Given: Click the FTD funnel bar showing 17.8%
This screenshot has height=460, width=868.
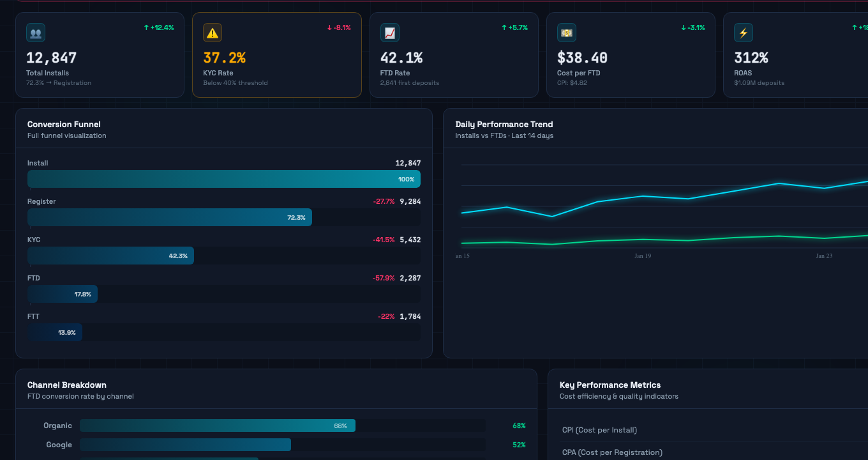Looking at the screenshot, I should coord(63,294).
